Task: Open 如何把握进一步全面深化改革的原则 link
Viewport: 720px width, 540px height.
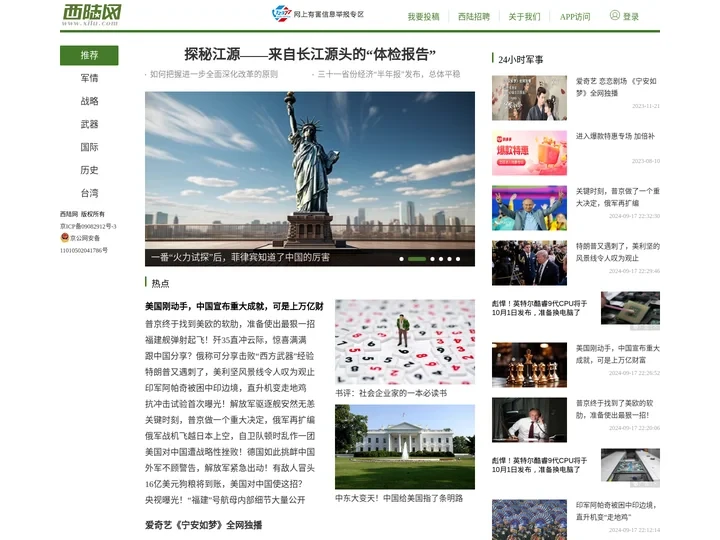Action: 214,74
